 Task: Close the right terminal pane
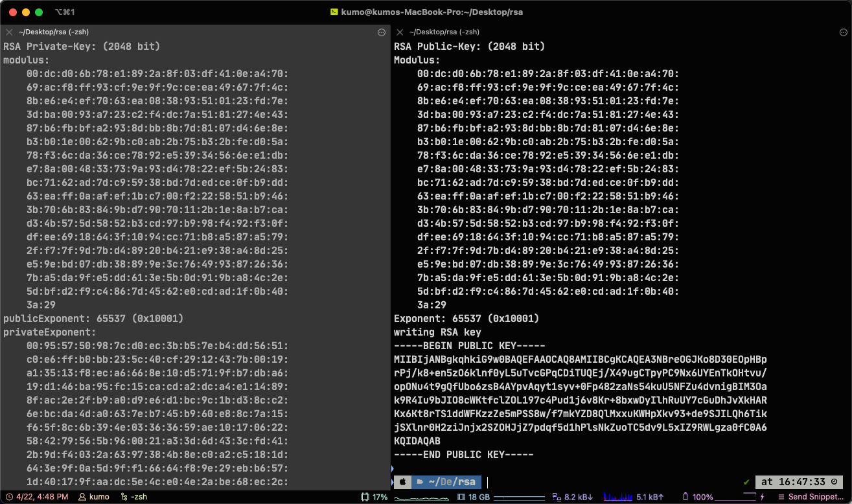pos(400,32)
